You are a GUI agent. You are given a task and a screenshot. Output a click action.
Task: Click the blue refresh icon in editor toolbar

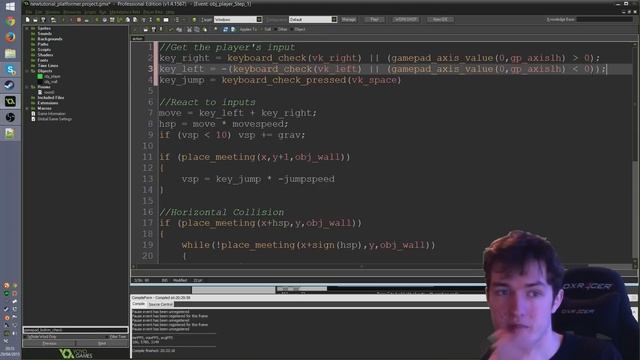[x=225, y=29]
